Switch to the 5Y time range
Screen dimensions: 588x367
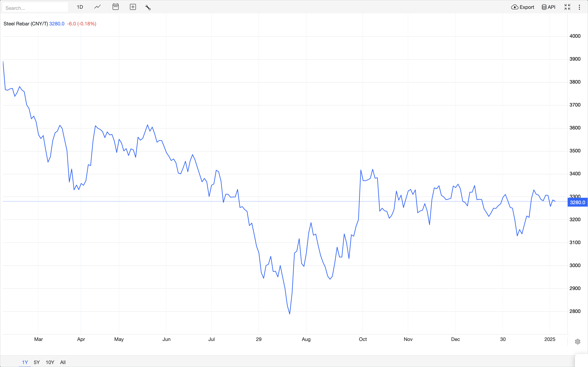pyautogui.click(x=37, y=362)
